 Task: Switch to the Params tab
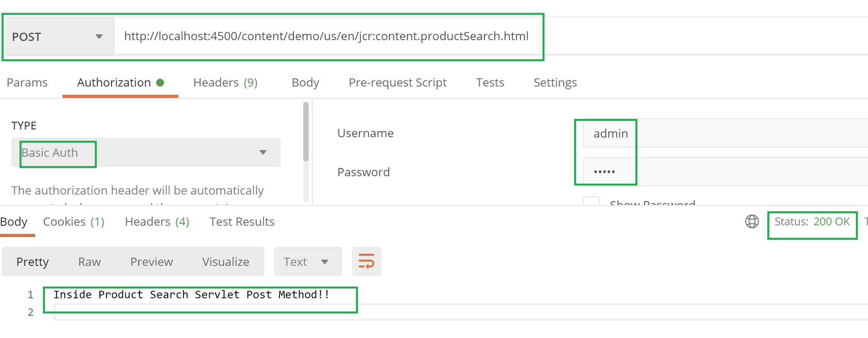tap(27, 83)
